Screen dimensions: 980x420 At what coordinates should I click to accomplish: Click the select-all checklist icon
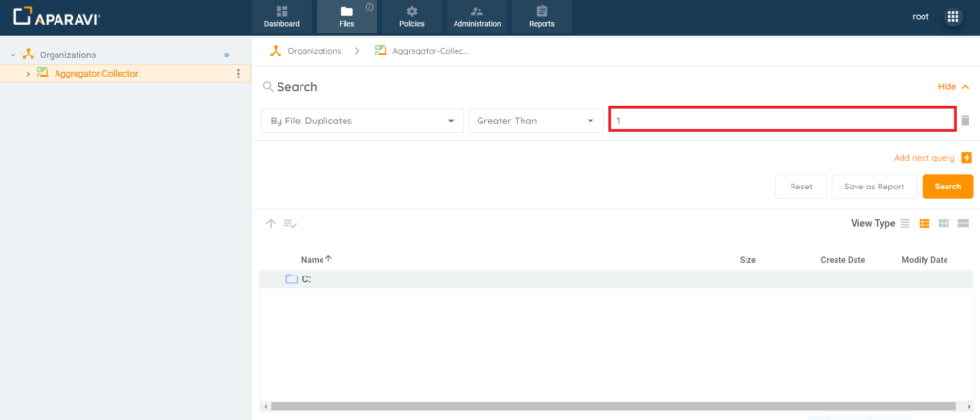[290, 223]
